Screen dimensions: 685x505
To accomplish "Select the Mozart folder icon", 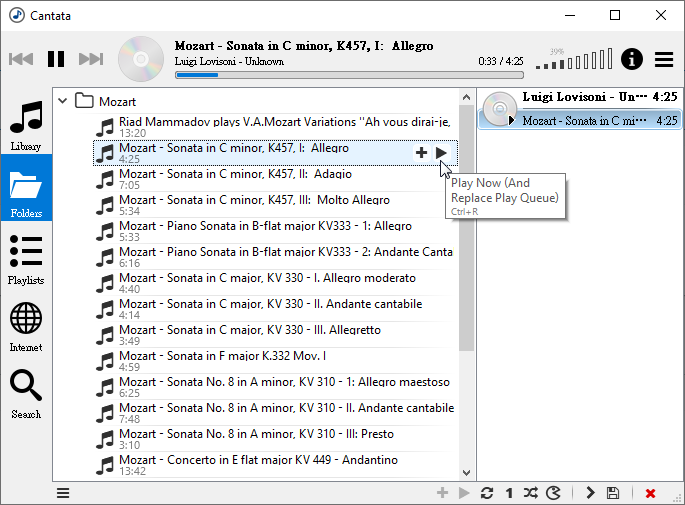I will (x=84, y=101).
